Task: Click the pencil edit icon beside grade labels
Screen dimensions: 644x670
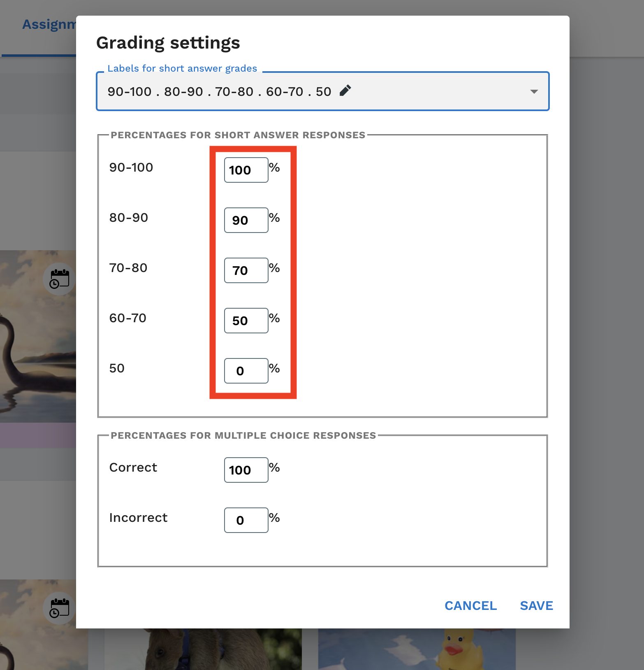Action: [x=345, y=91]
